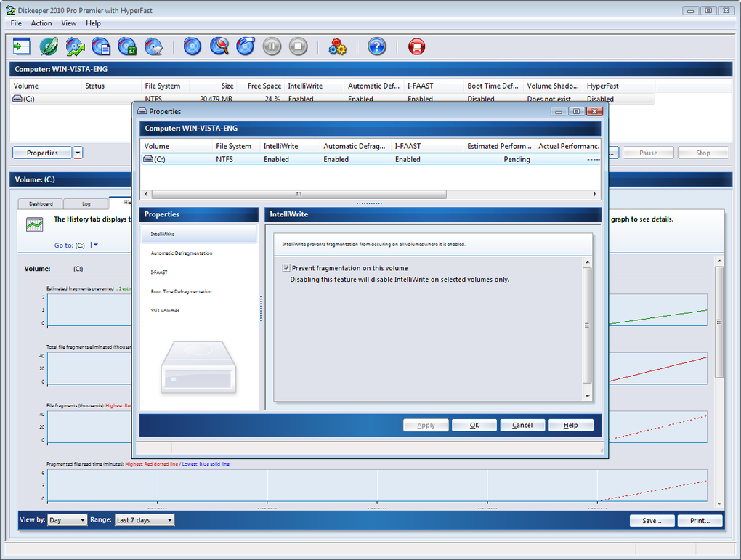
Task: Click the red shopping cart icon
Action: click(416, 46)
